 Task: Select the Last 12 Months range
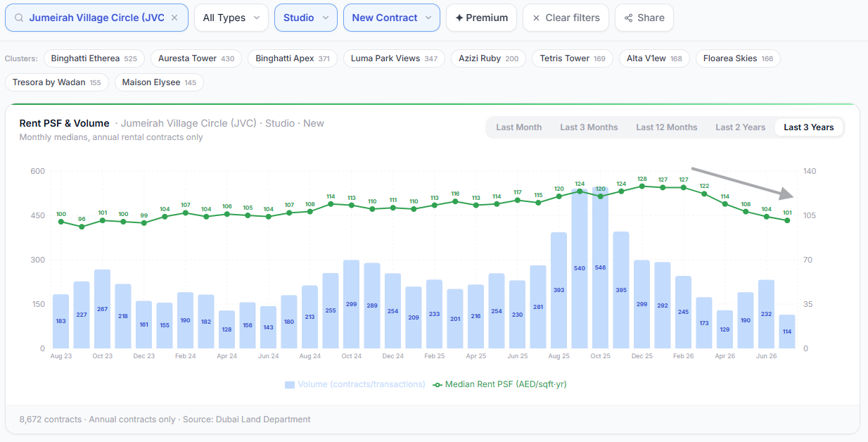click(x=667, y=127)
